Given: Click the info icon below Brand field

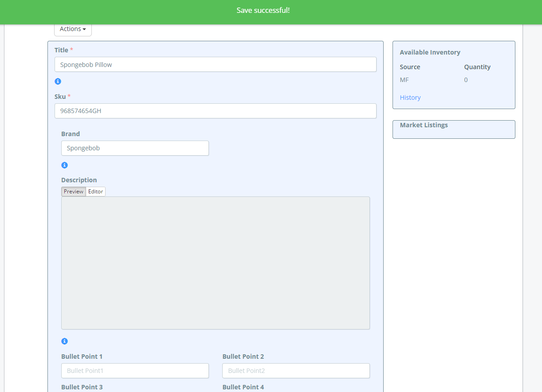Looking at the screenshot, I should coord(64,165).
